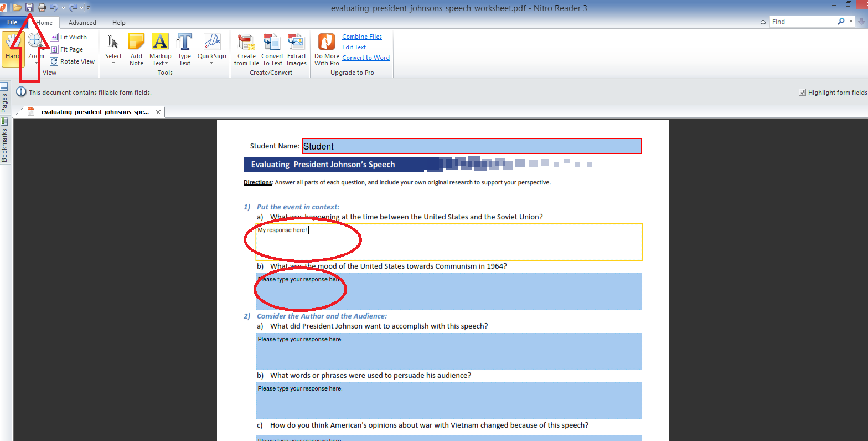
Task: Undo the last action
Action: click(54, 8)
